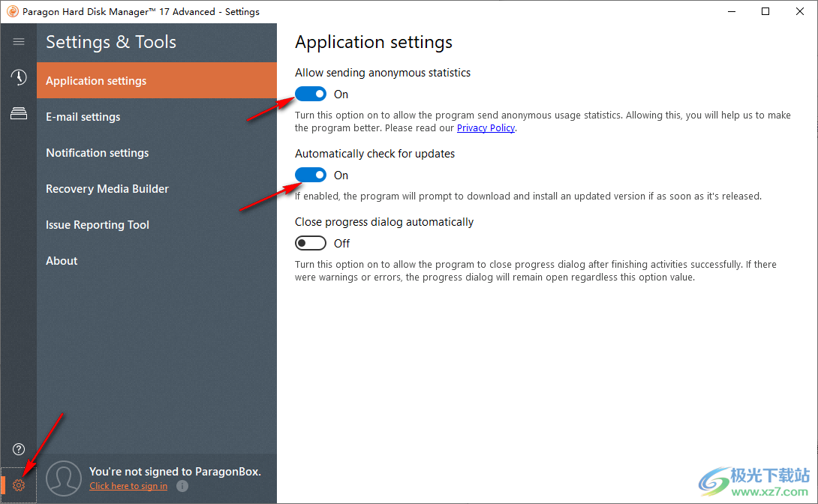Click 'Automatically check for updates' label
The image size is (818, 504).
coord(374,154)
